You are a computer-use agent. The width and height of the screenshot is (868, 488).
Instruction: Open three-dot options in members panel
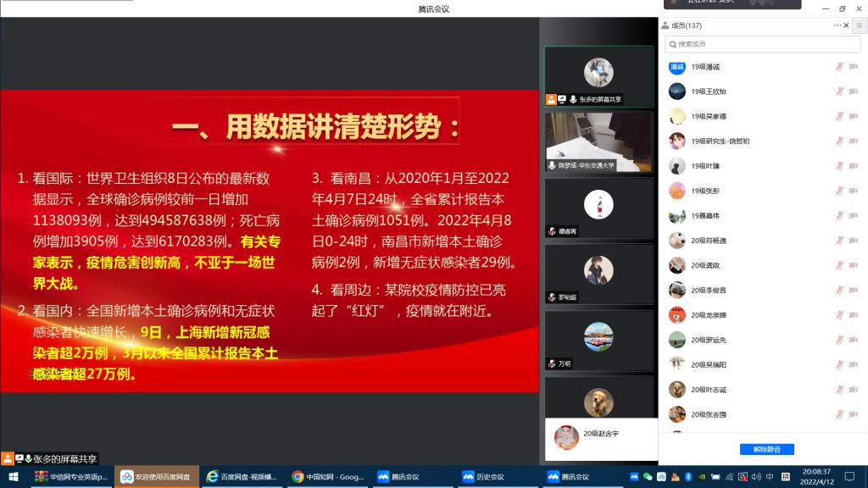tap(837, 25)
